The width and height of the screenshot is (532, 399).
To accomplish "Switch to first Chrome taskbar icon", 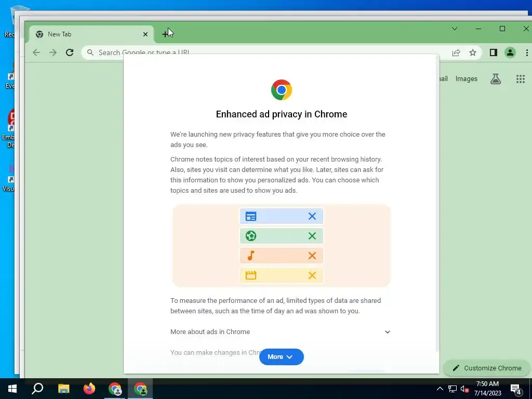I will click(115, 389).
